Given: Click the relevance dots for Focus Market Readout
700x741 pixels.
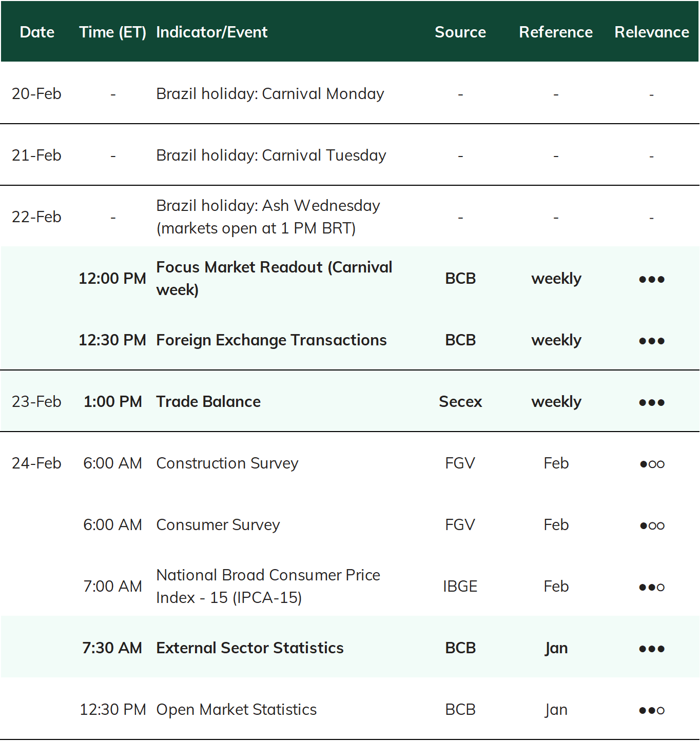Looking at the screenshot, I should [652, 280].
